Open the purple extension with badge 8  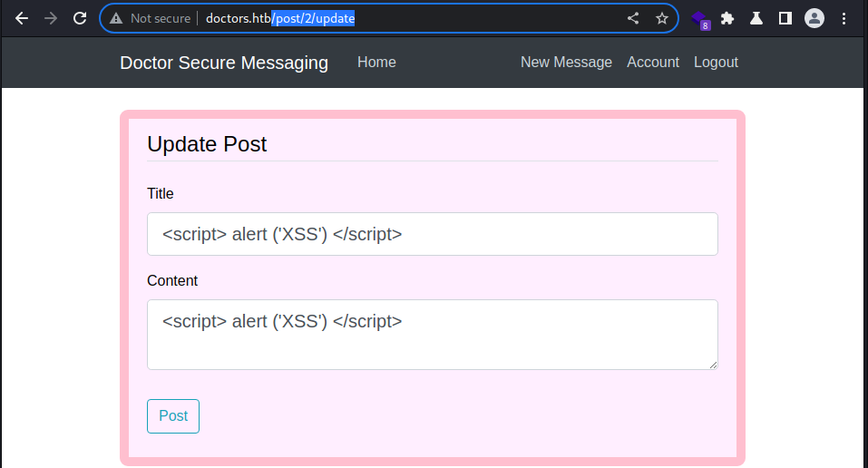[x=700, y=20]
